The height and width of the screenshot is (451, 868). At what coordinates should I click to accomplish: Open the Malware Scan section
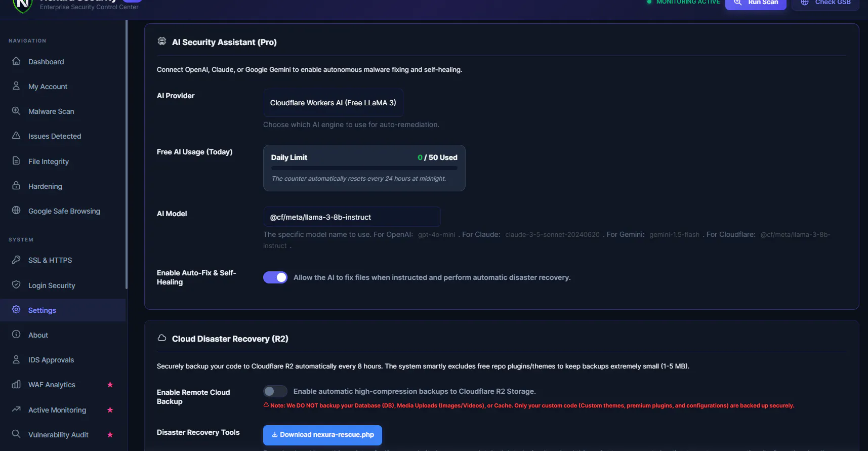pos(63,111)
